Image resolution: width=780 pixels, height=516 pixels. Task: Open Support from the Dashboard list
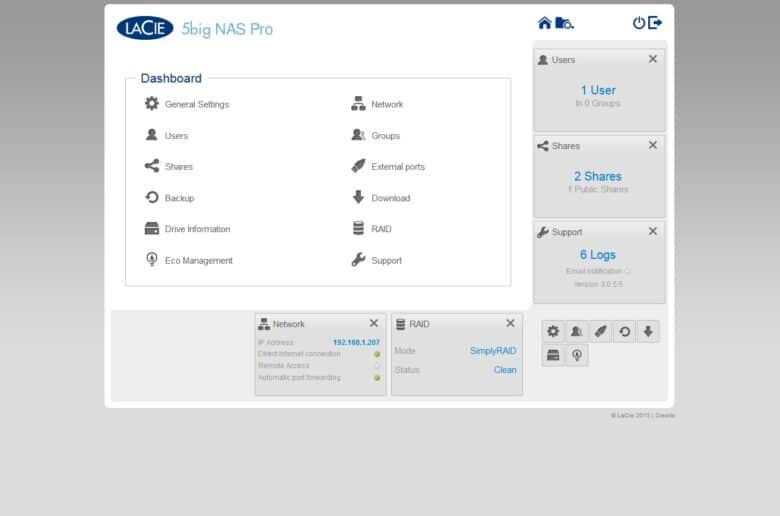click(377, 260)
